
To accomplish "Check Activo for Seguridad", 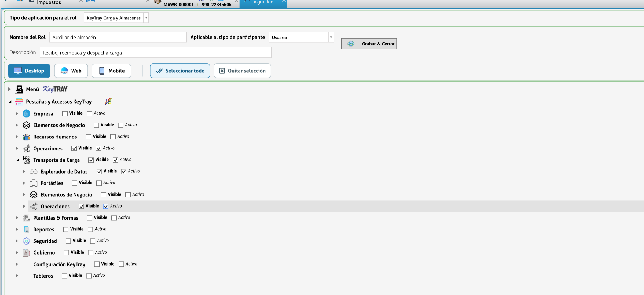I will coord(93,241).
